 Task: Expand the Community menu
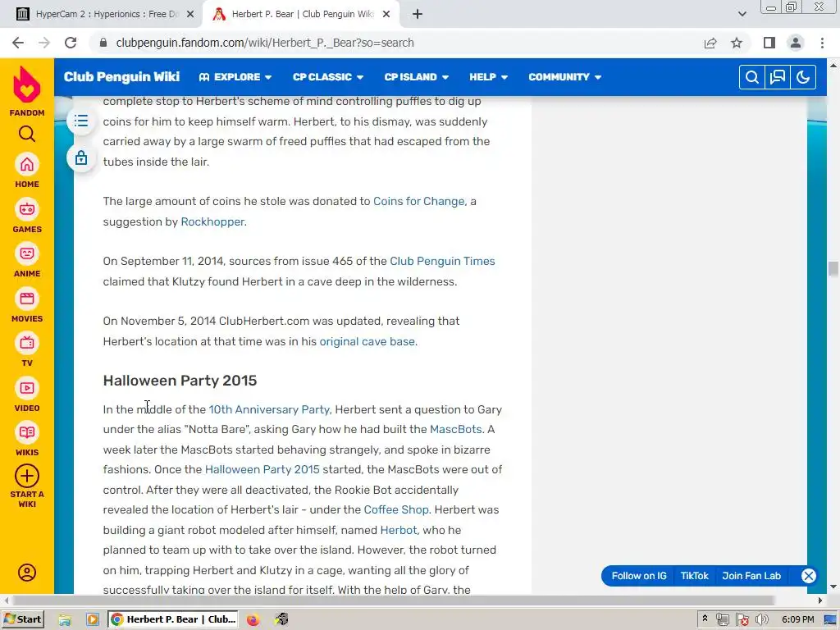click(x=564, y=77)
